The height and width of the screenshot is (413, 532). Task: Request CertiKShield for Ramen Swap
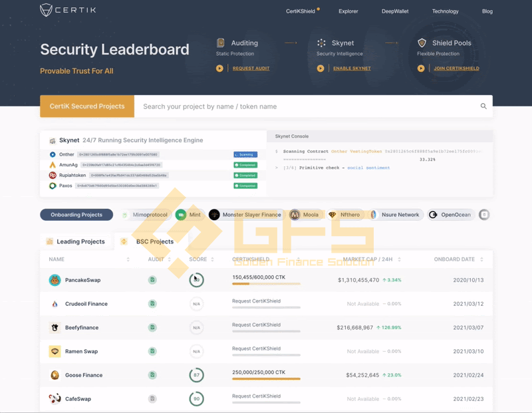256,348
